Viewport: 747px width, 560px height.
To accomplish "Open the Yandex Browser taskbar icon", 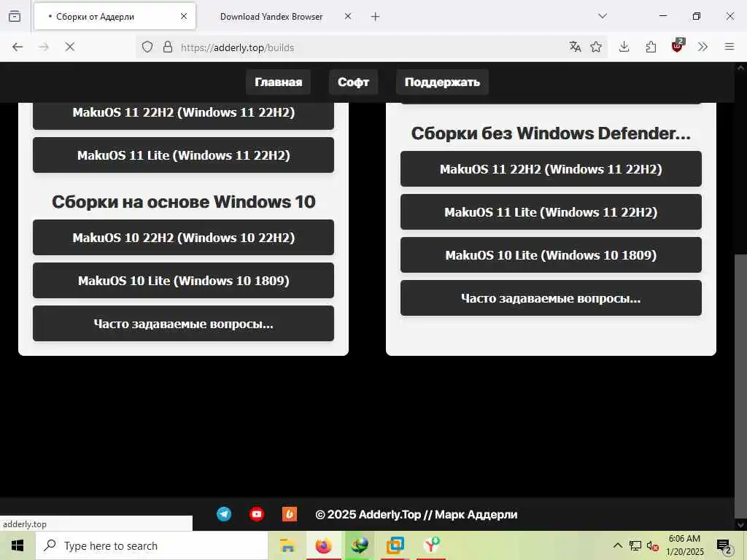I will (432, 545).
